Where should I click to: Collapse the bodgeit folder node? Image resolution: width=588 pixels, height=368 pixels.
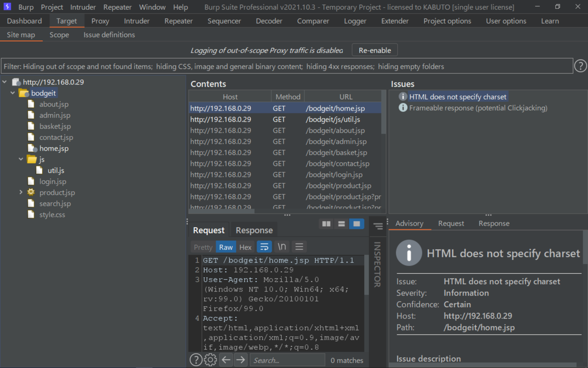(13, 93)
